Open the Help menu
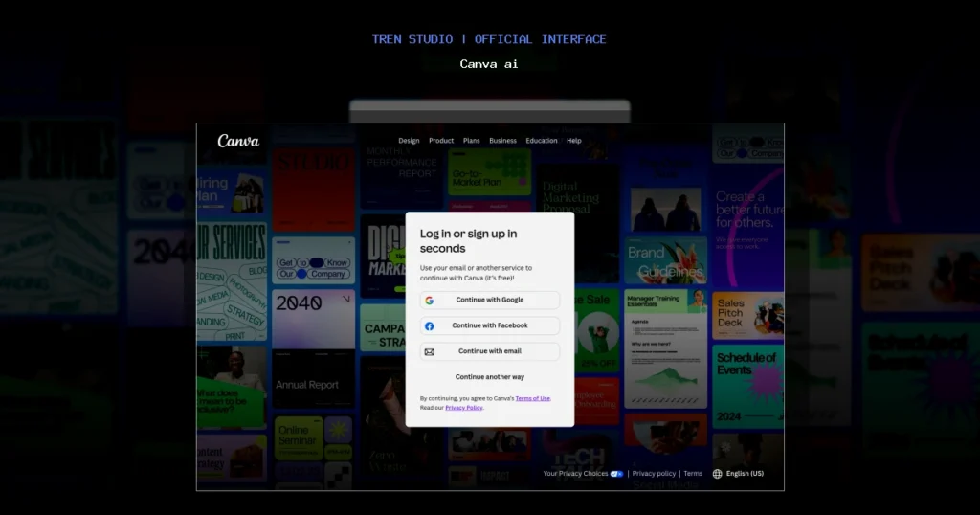Image resolution: width=980 pixels, height=515 pixels. click(x=574, y=141)
